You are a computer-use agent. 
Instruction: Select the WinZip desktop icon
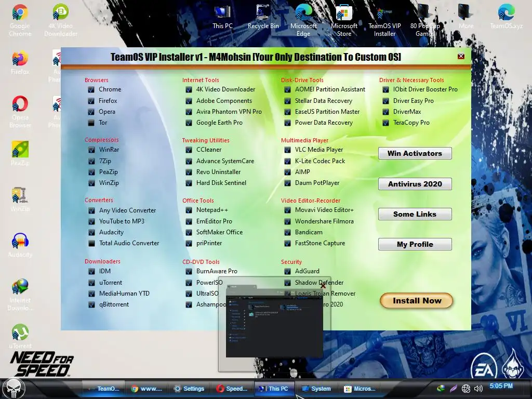20,199
